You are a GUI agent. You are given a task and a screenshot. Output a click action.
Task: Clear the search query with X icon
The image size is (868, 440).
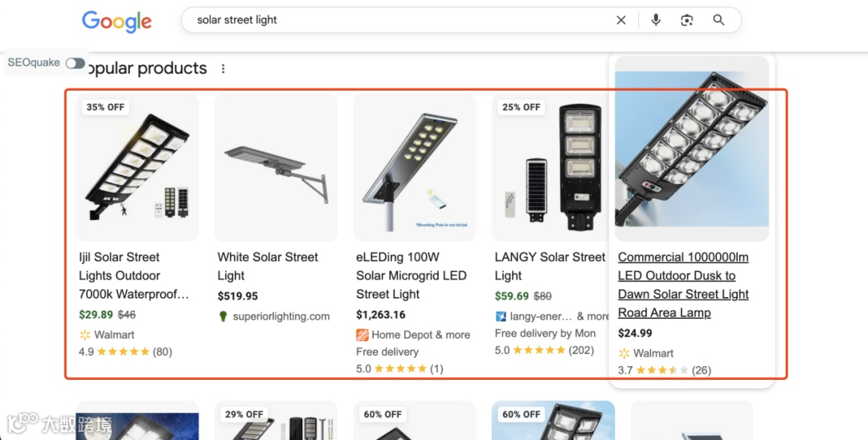(x=621, y=20)
